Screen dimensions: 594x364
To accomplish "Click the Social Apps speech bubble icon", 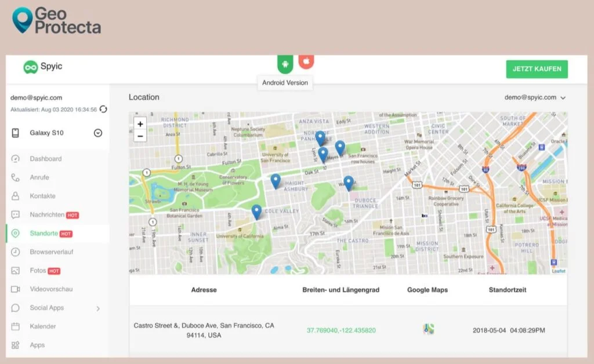I will click(x=15, y=308).
